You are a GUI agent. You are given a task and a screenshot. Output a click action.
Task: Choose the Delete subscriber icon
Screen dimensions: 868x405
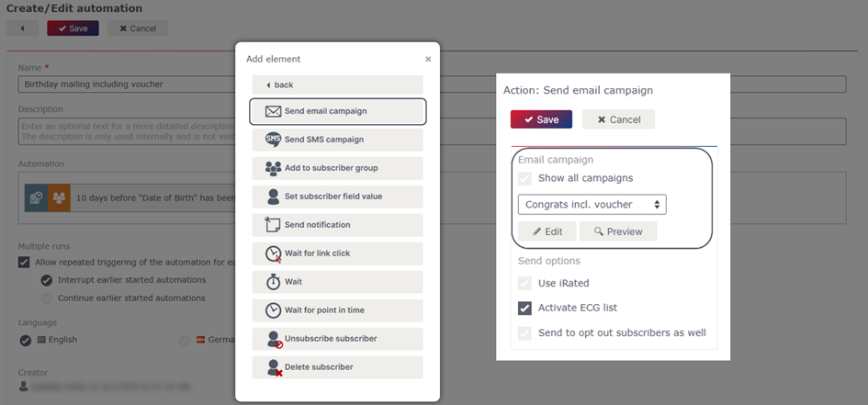pyautogui.click(x=275, y=367)
